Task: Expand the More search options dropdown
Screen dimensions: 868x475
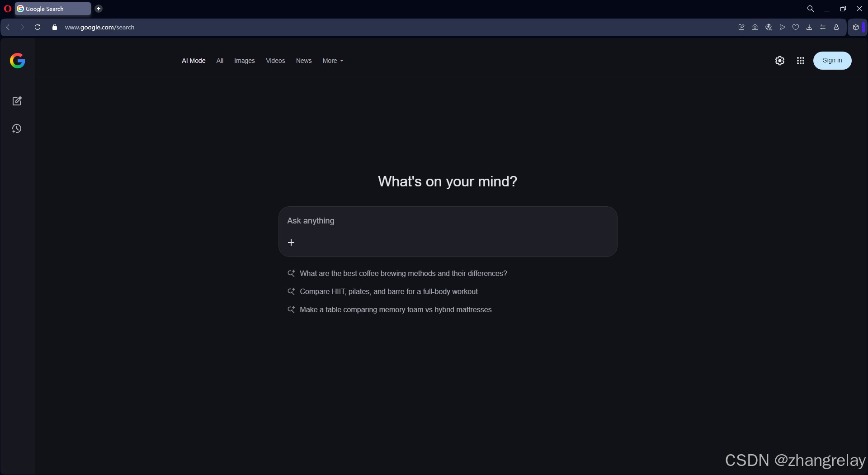Action: (333, 61)
